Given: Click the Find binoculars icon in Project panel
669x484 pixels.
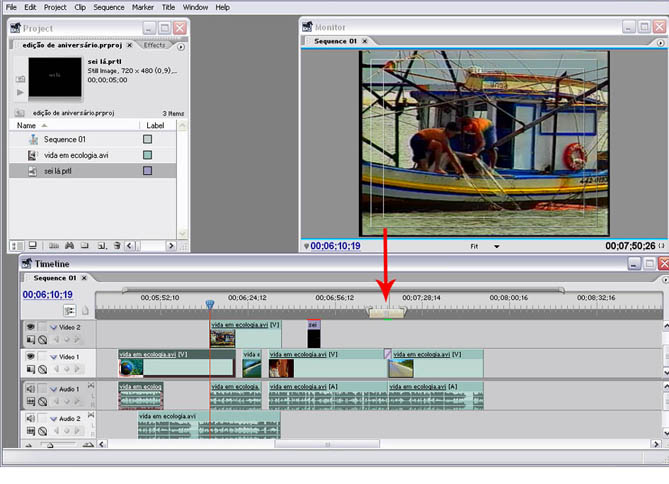Looking at the screenshot, I should [70, 245].
